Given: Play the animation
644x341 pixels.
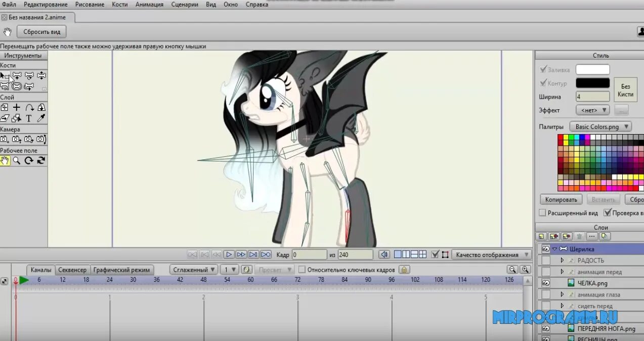Looking at the screenshot, I should [229, 254].
